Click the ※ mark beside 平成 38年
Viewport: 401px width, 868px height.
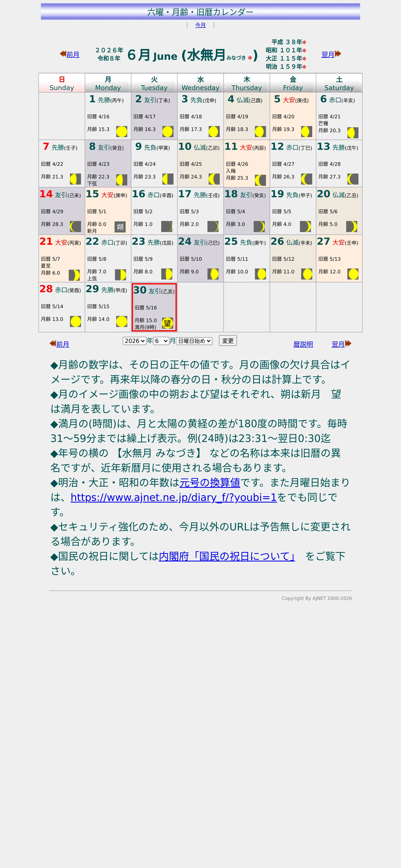pos(304,42)
